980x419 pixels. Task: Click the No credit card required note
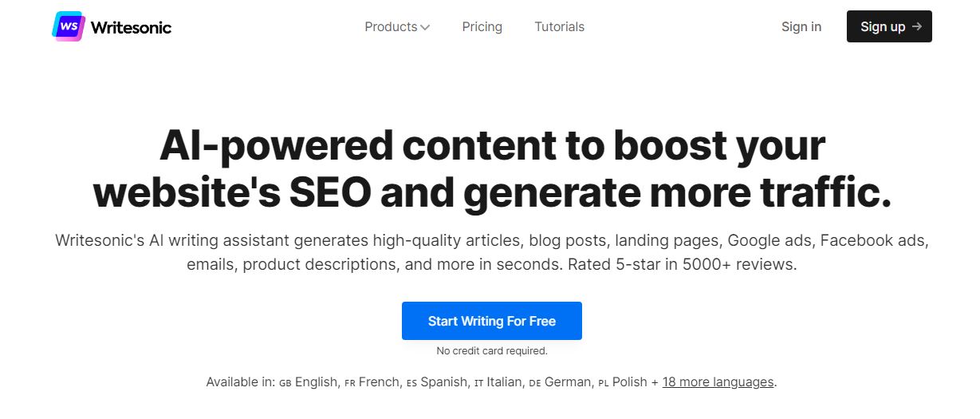pyautogui.click(x=492, y=350)
